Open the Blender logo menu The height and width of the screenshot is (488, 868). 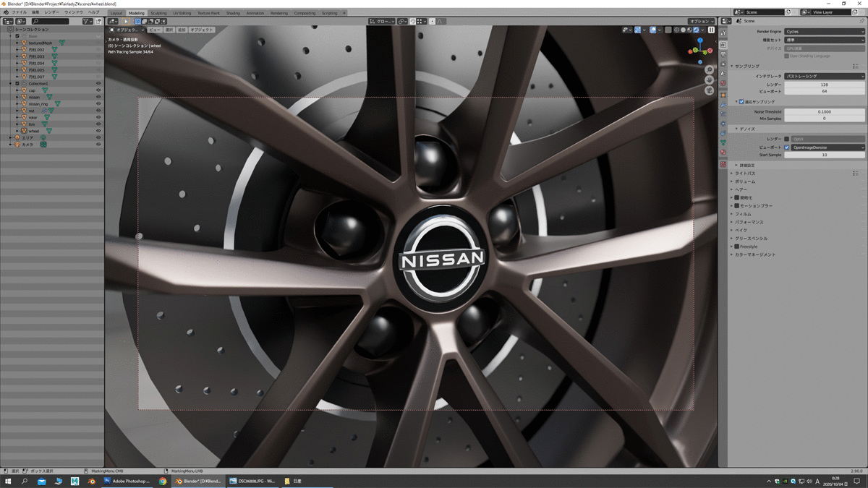[6, 12]
